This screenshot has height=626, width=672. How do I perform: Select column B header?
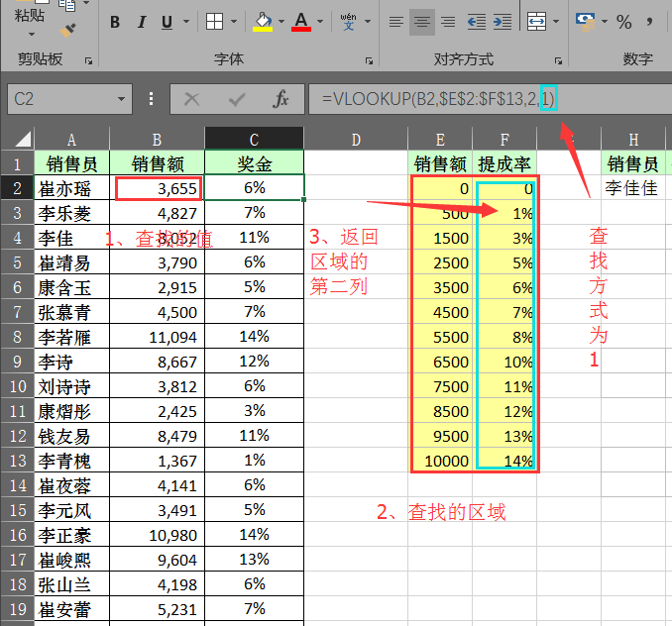[x=157, y=139]
